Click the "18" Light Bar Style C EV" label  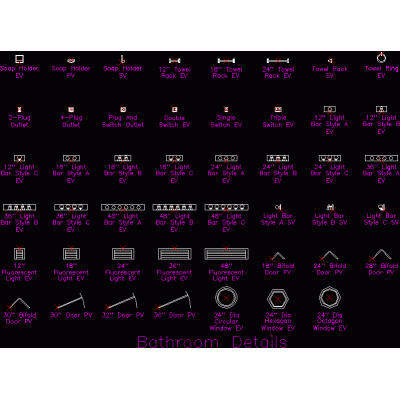click(x=174, y=173)
